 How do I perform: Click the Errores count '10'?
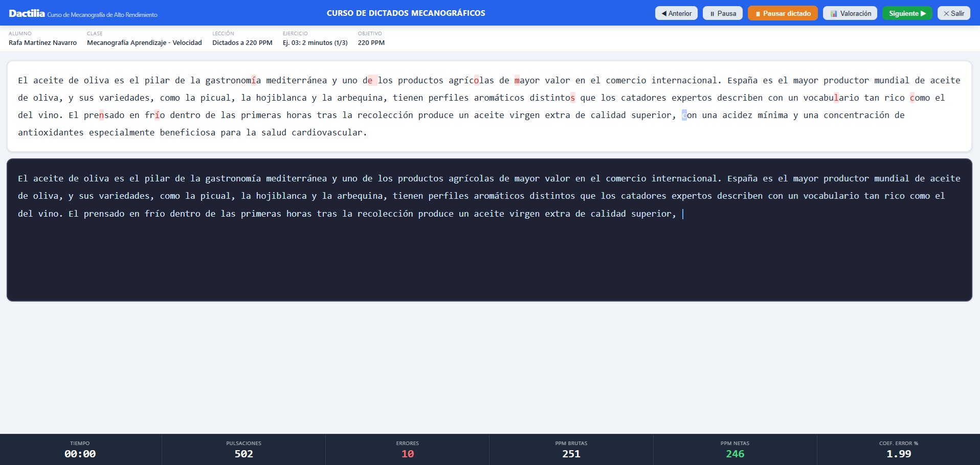click(x=408, y=454)
